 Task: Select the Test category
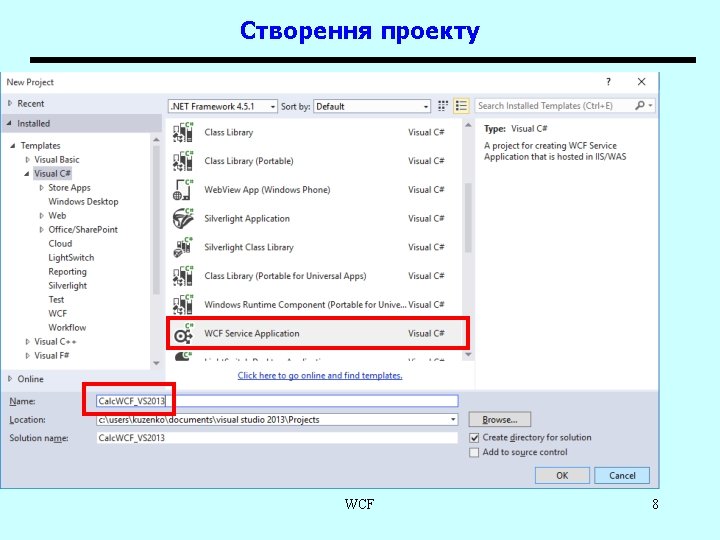(56, 299)
